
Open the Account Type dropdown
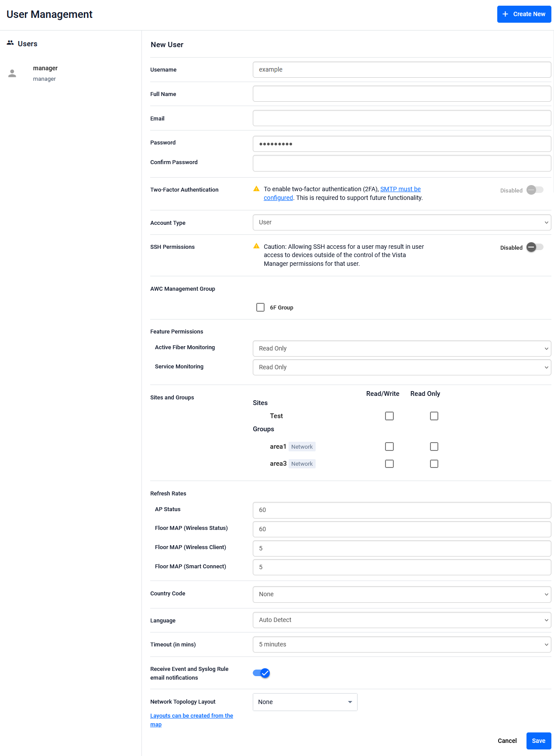[402, 222]
